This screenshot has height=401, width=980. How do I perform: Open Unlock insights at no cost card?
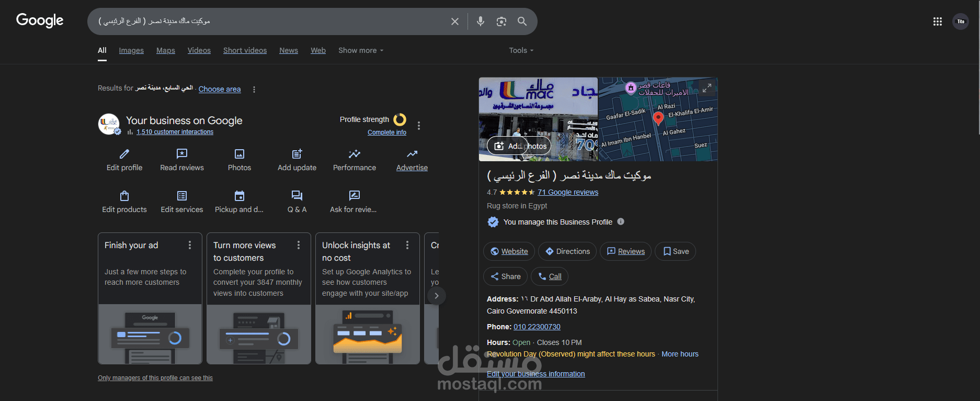[x=368, y=298]
